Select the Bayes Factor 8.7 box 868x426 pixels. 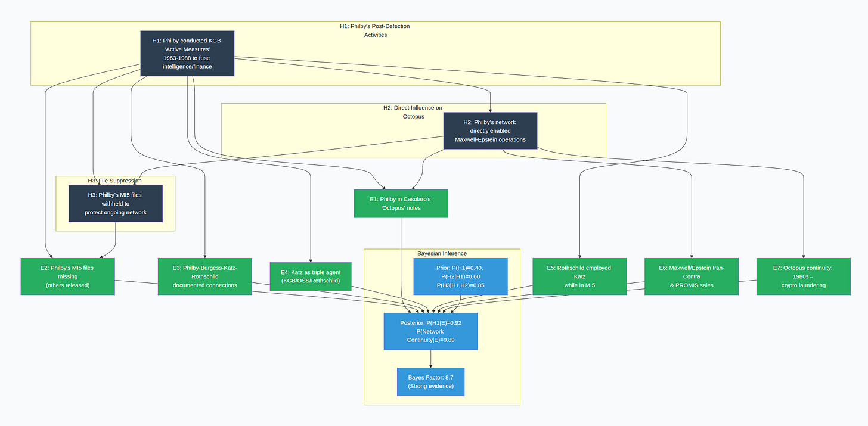click(x=430, y=382)
